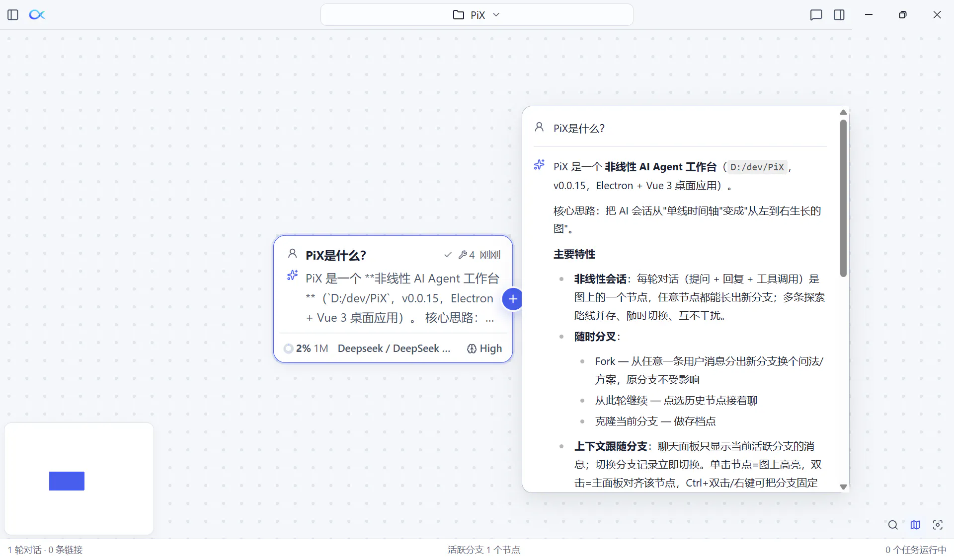Click the PiX infinity logo icon
Image resolution: width=954 pixels, height=560 pixels.
(37, 15)
